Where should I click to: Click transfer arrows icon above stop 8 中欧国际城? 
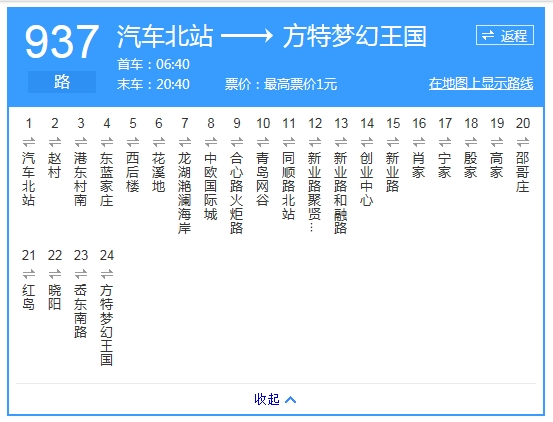tap(211, 142)
